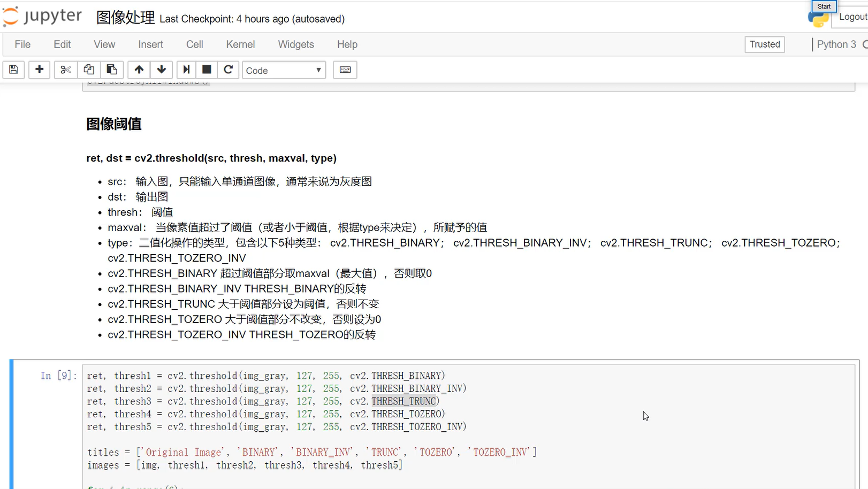Screen dimensions: 868x489
Task: Place cursor in thresh4 code line
Action: click(266, 414)
